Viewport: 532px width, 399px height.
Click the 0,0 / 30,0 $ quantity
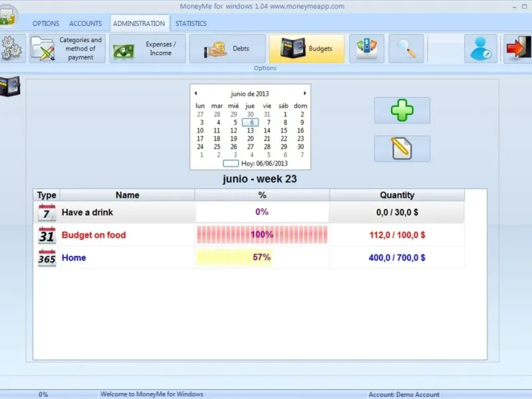(397, 212)
